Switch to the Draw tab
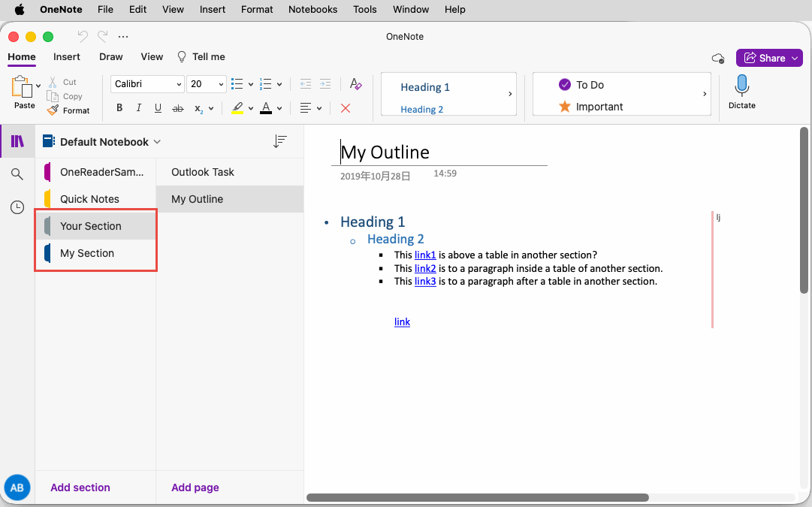Screen dimensions: 812x507 pyautogui.click(x=110, y=56)
